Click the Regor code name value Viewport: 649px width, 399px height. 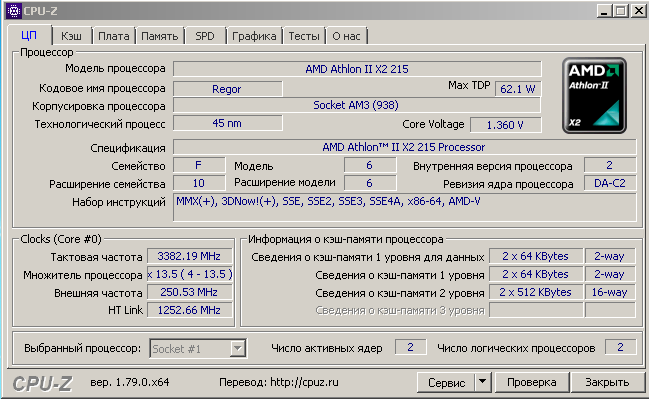tap(227, 89)
